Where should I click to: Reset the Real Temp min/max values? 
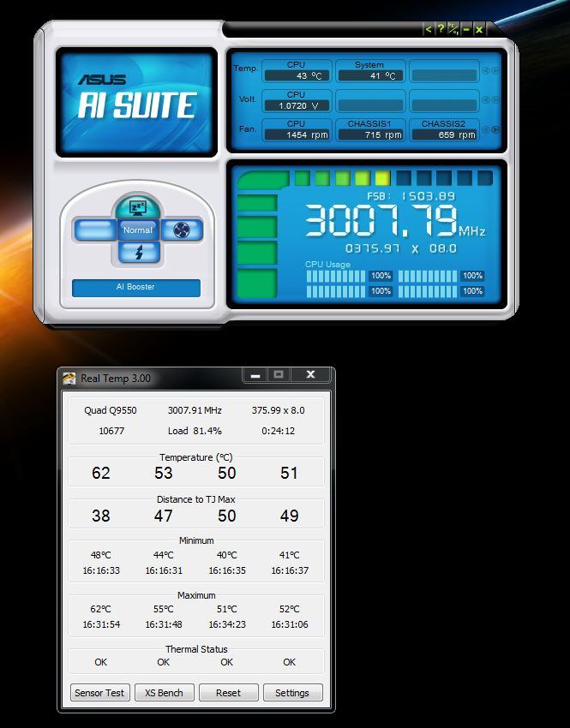click(x=228, y=693)
